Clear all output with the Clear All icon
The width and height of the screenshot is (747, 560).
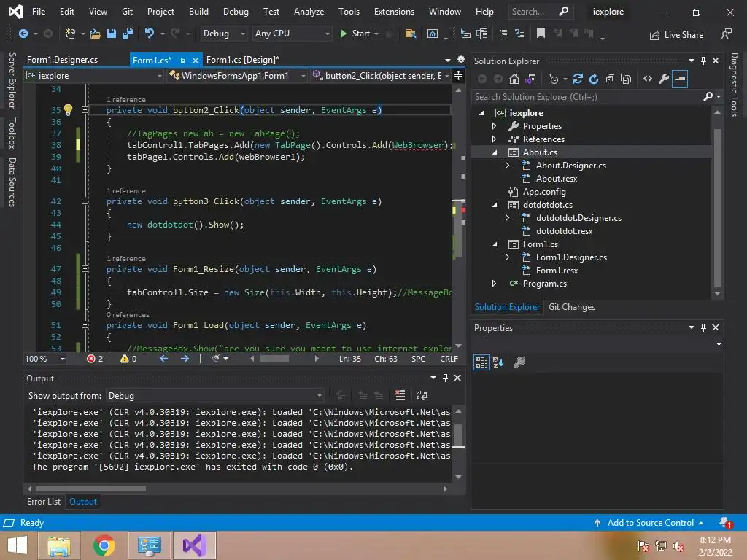400,395
